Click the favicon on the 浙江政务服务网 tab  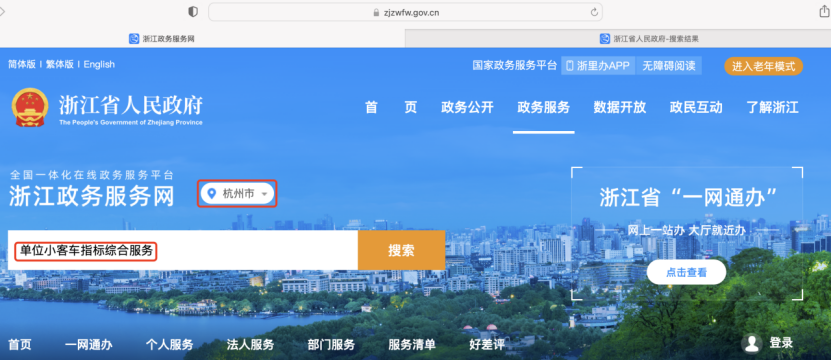coord(134,39)
